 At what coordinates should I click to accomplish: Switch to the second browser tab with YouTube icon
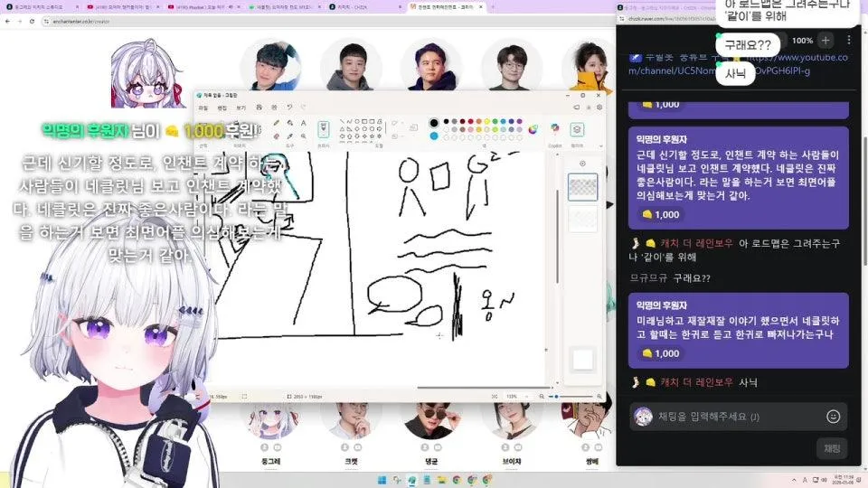pyautogui.click(x=122, y=7)
